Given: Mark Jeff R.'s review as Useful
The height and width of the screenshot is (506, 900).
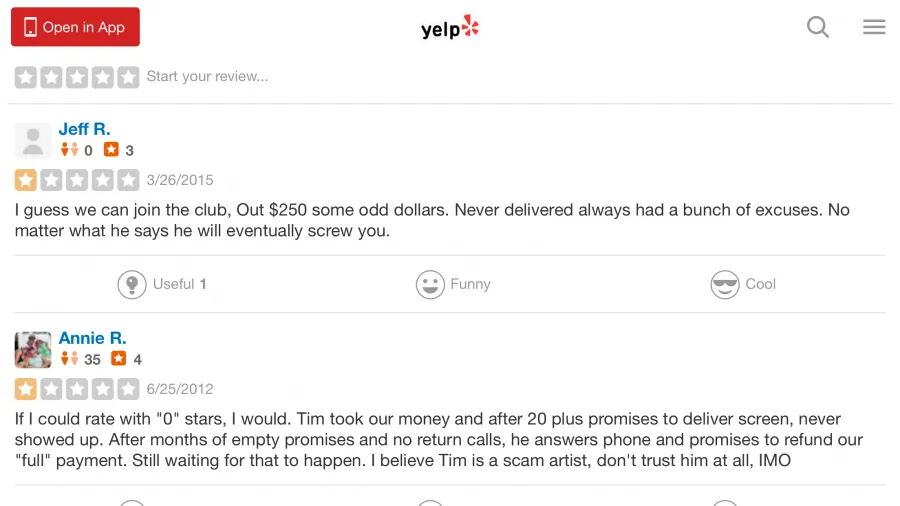Looking at the screenshot, I should click(x=162, y=284).
